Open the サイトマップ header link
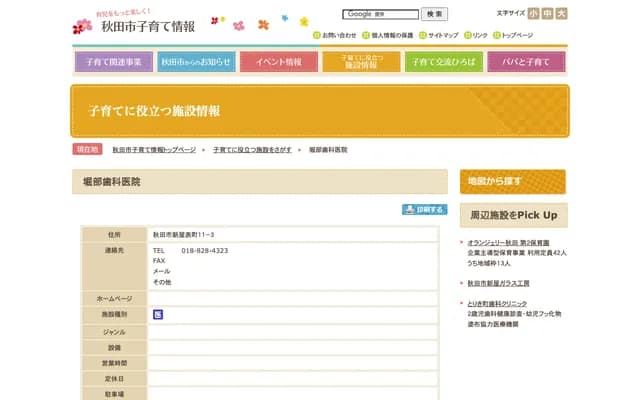 (442, 35)
